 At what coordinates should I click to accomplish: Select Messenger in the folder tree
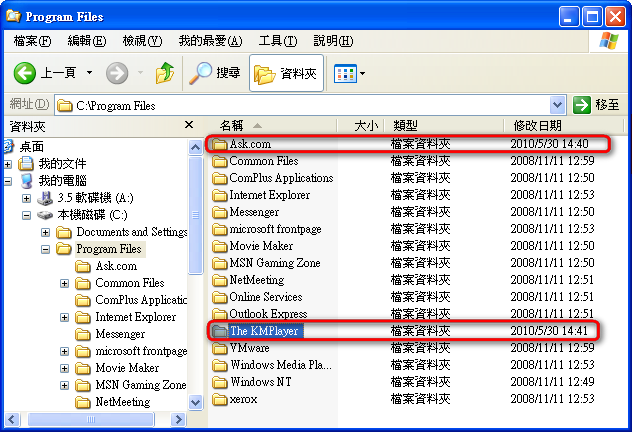(120, 334)
